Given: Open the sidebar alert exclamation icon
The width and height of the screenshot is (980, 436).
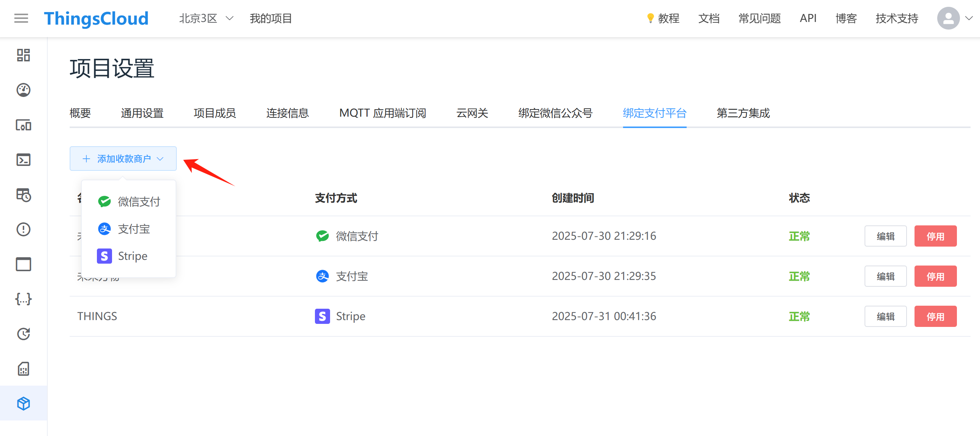Looking at the screenshot, I should pos(23,230).
